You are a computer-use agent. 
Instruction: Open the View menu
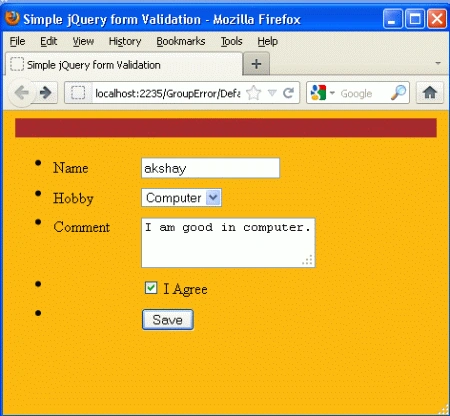coord(83,41)
